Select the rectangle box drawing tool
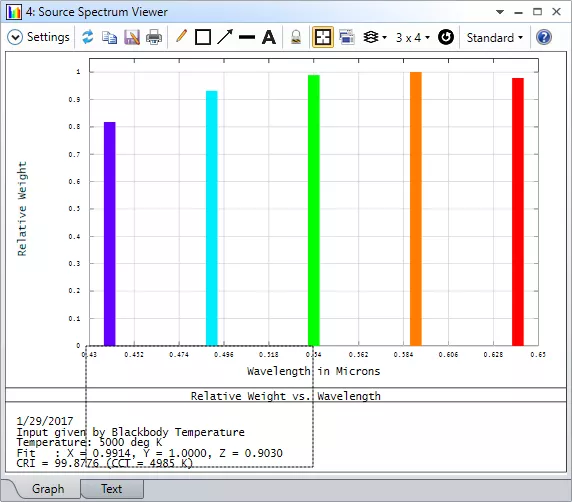 (203, 37)
